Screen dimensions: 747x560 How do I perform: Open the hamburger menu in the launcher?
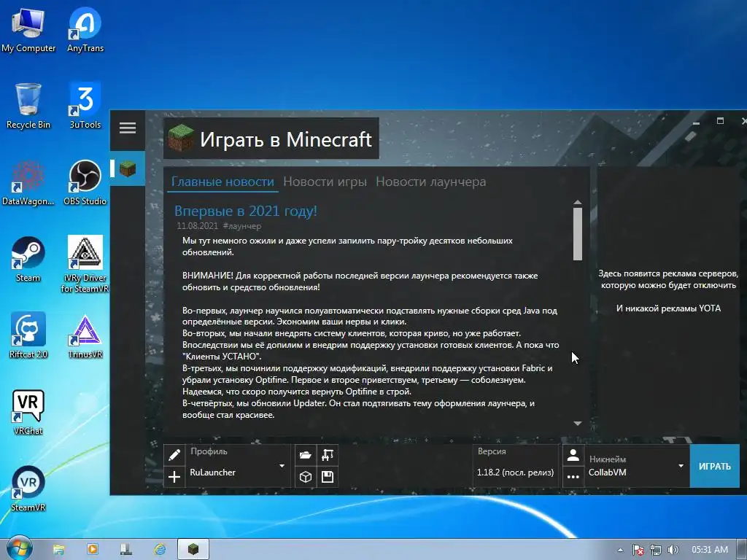tap(128, 128)
